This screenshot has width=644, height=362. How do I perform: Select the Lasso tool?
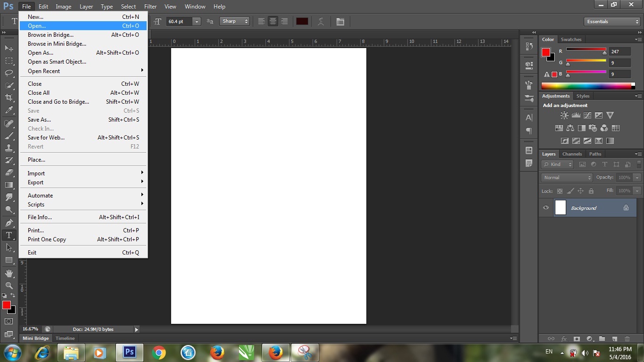coord(9,73)
